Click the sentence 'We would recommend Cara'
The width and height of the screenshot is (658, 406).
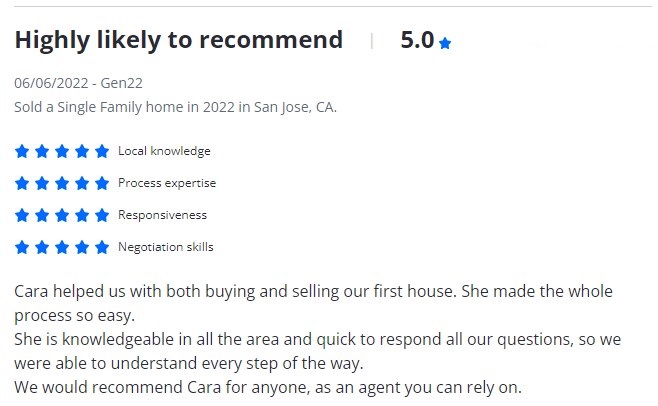pos(268,387)
